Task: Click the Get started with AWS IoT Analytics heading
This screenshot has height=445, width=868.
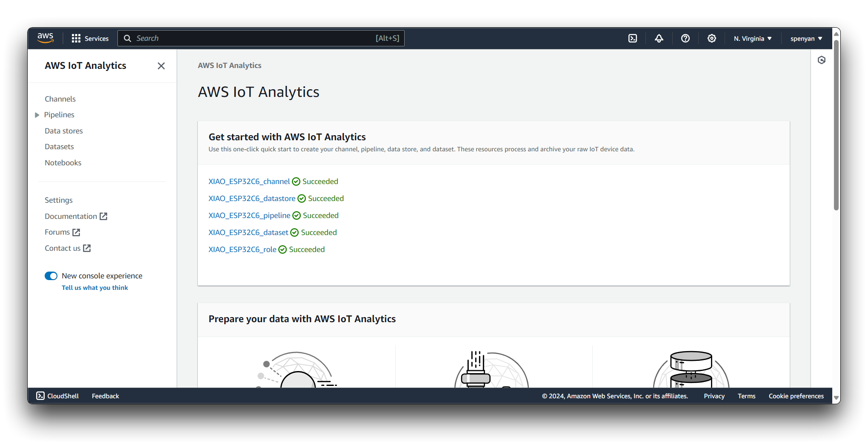Action: coord(287,137)
